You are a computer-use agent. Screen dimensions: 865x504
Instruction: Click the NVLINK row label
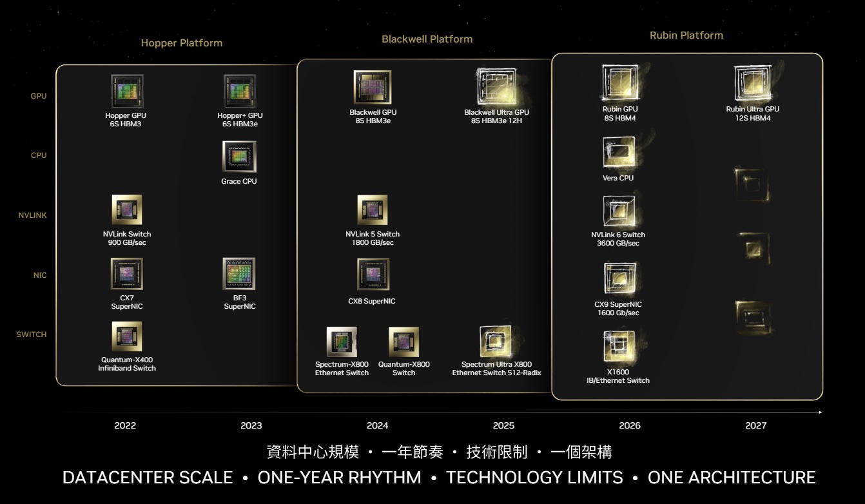[x=32, y=215]
